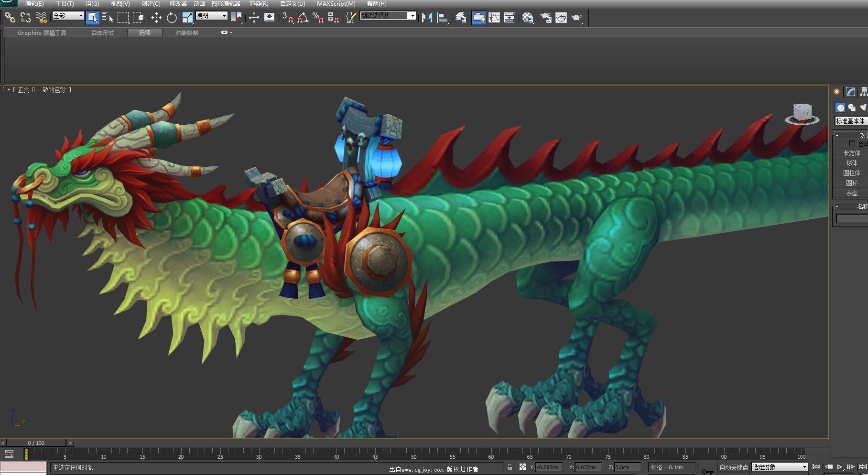Open Edit Named Selection Sets
Image resolution: width=868 pixels, height=475 pixels.
tap(351, 18)
